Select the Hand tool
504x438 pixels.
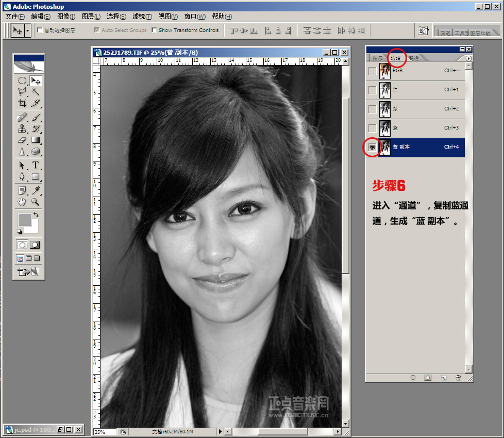(22, 202)
